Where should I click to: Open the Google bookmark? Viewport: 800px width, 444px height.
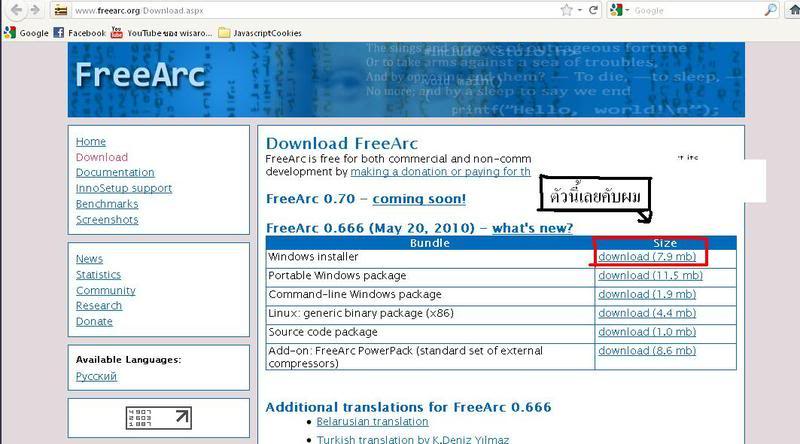click(26, 33)
